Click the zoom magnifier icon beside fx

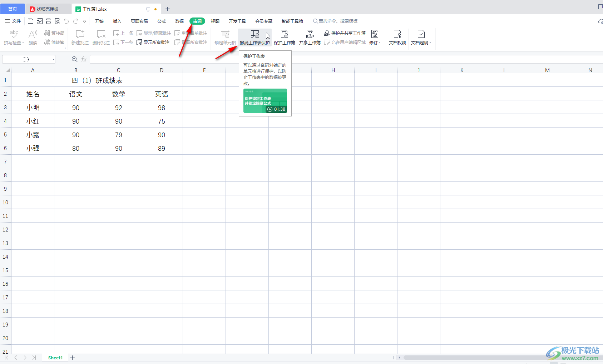tap(75, 59)
